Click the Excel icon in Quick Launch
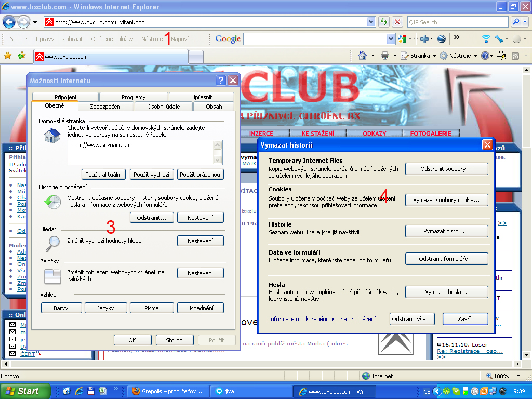This screenshot has height=399, width=532. pyautogui.click(x=102, y=391)
